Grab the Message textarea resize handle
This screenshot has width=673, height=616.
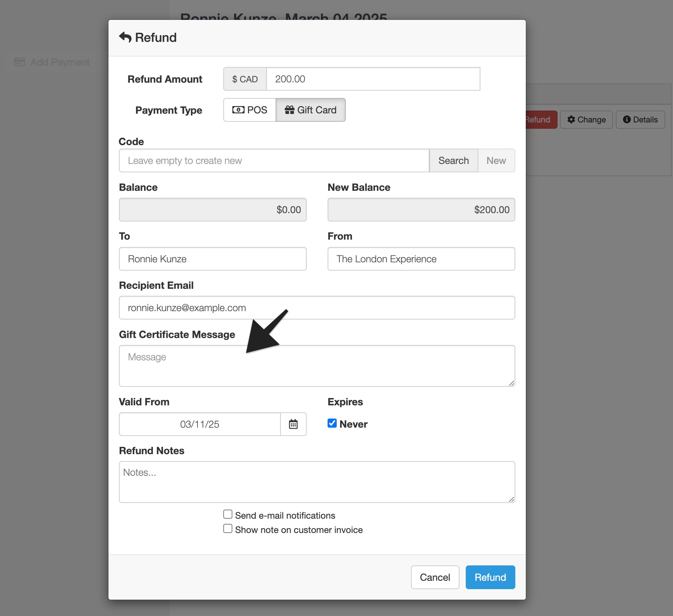[511, 383]
